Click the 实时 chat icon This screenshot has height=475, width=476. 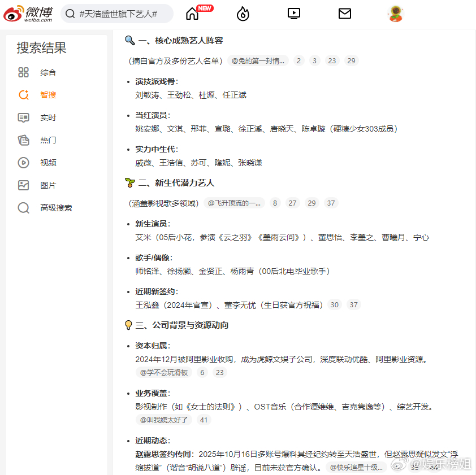[x=23, y=117]
